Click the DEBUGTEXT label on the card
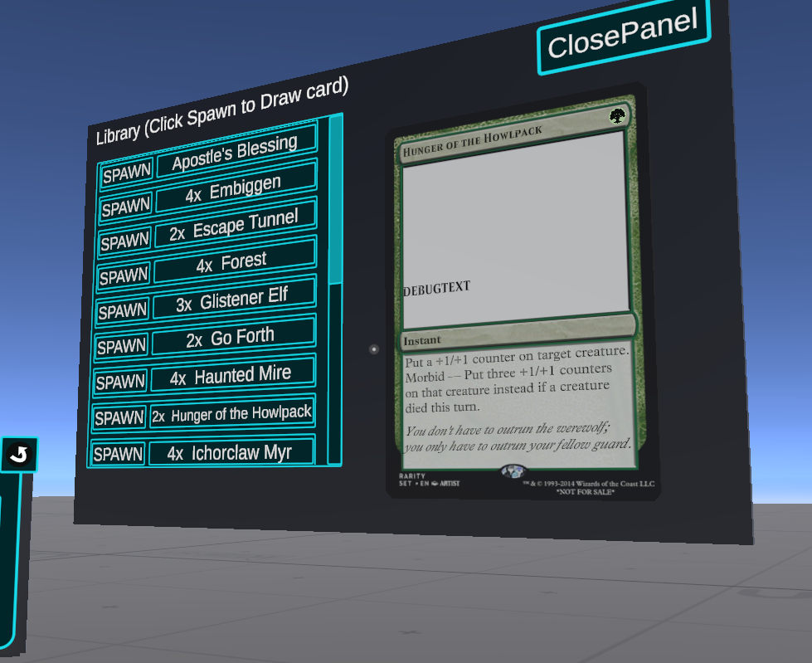Image resolution: width=812 pixels, height=663 pixels. pyautogui.click(x=436, y=288)
